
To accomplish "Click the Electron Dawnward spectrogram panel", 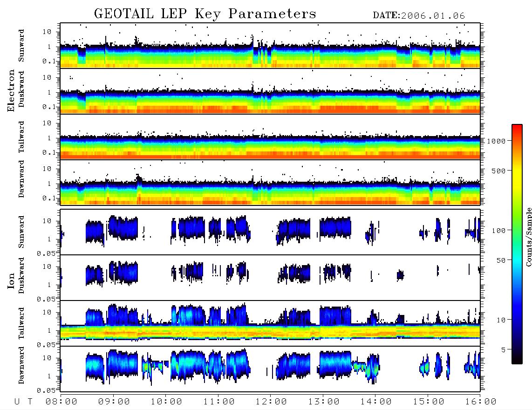I will click(270, 182).
